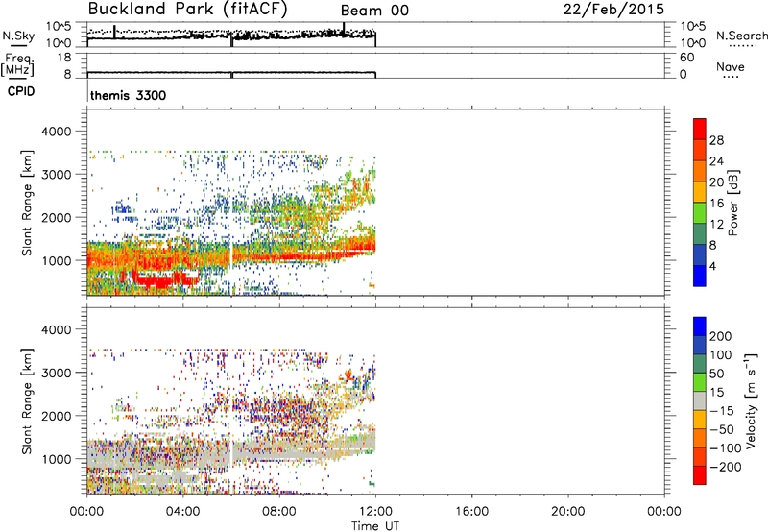
Task: Click the "18" frequency axis tick
Action: [x=64, y=58]
